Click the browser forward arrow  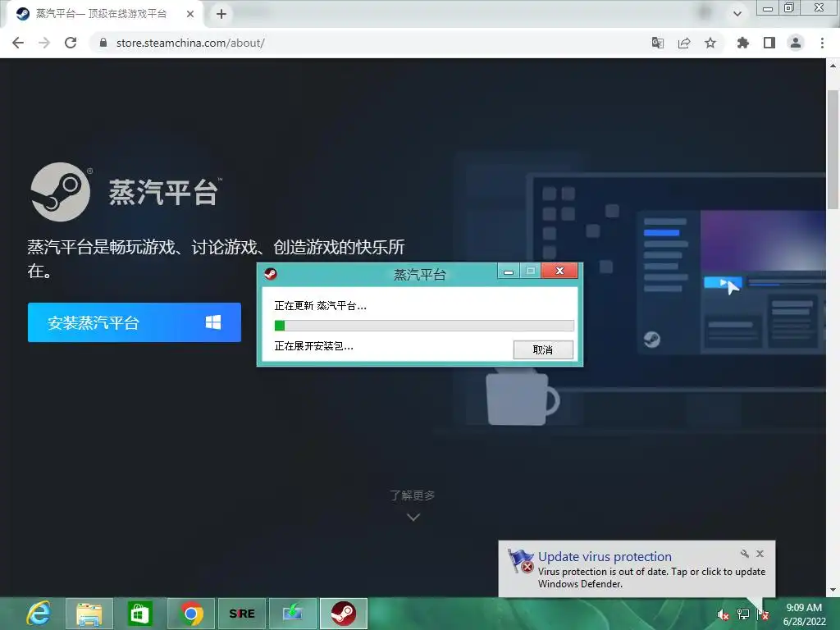pos(44,43)
